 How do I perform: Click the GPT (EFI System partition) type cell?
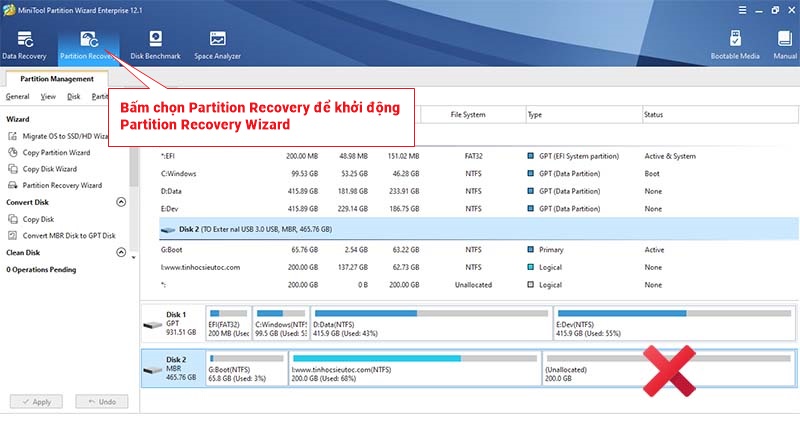[579, 156]
